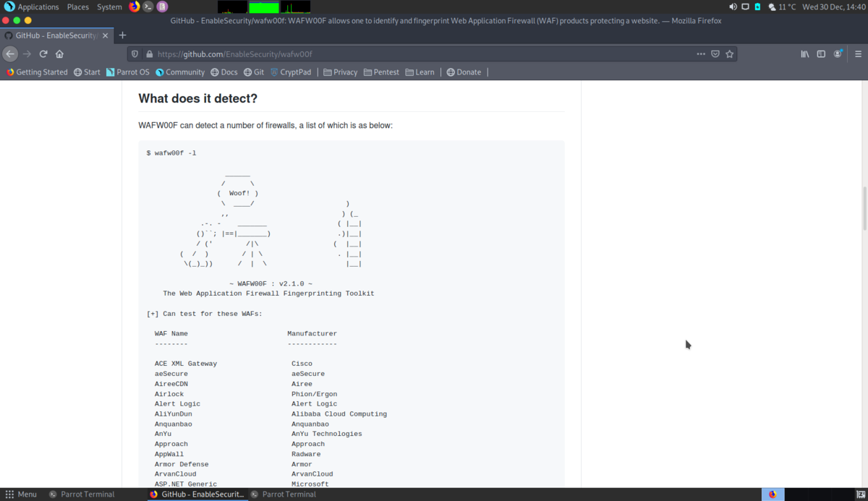Click the tracking protection shield icon
The image size is (868, 501).
click(135, 53)
